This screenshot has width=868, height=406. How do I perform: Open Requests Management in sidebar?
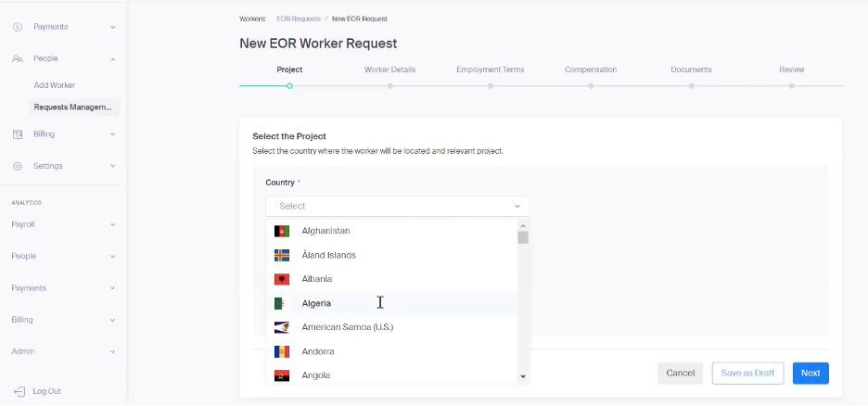coord(73,108)
